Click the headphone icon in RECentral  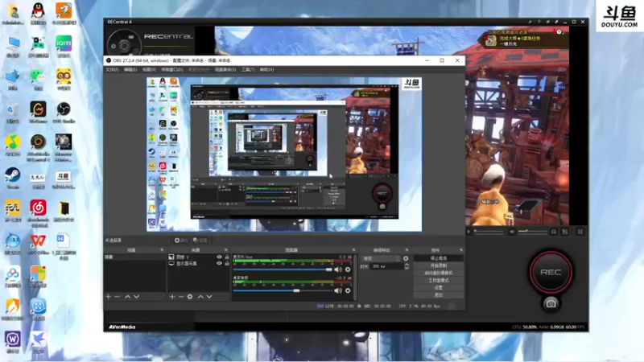pos(554,232)
